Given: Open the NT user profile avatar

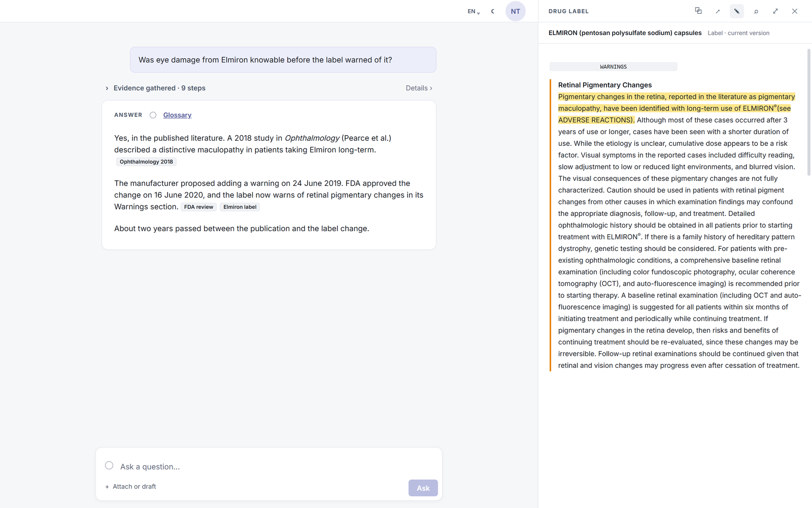Looking at the screenshot, I should [x=516, y=11].
